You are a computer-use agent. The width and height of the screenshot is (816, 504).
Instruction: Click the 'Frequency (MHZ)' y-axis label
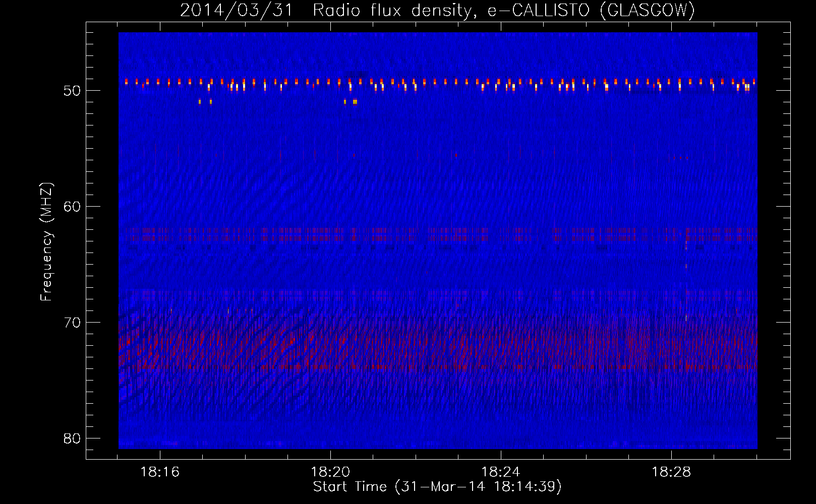coord(46,242)
